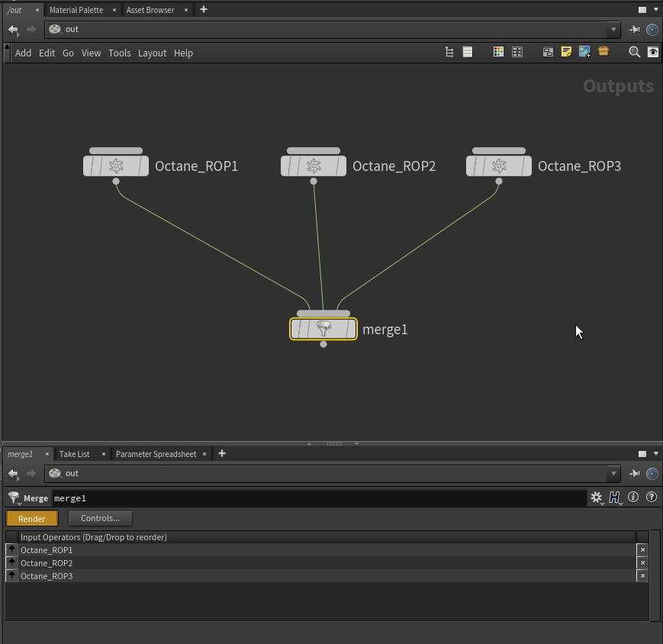
Task: Click the Render button
Action: 32,518
